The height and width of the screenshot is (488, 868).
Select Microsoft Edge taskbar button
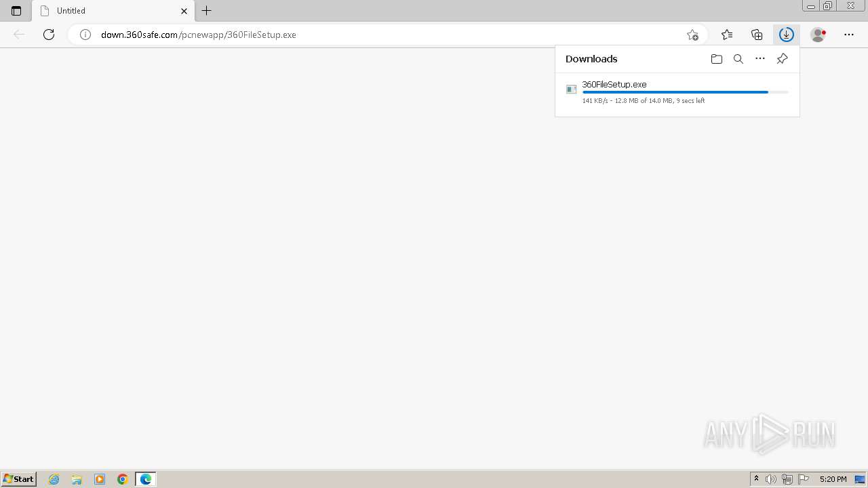(146, 479)
